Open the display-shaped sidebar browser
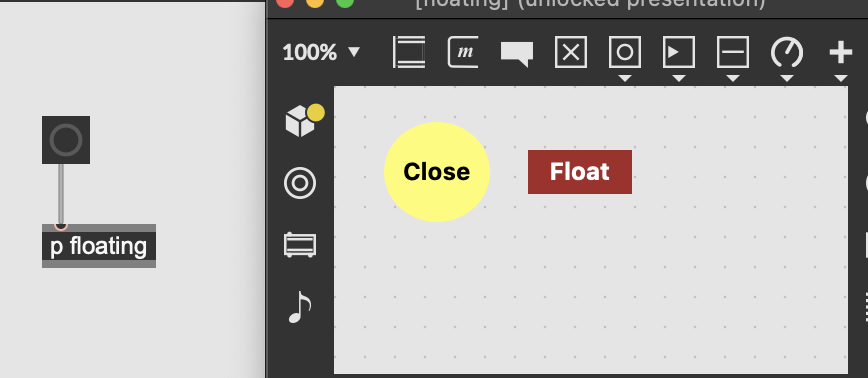The image size is (868, 378). [x=300, y=245]
